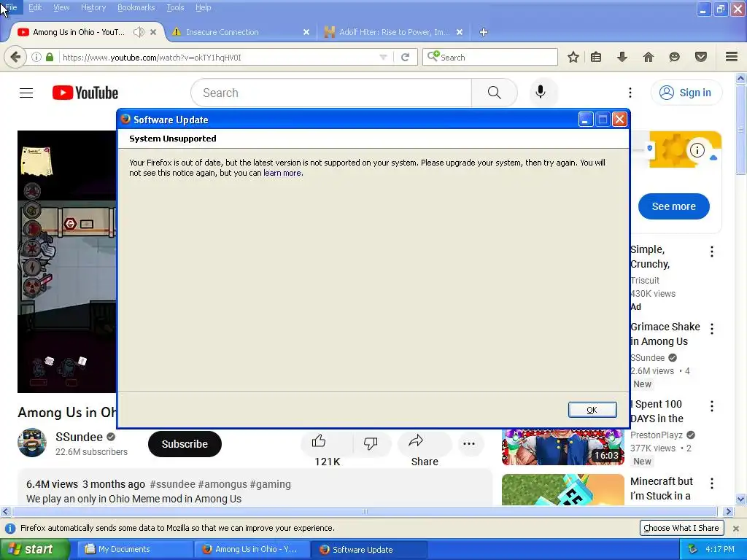747x560 pixels.
Task: Click the ad info circle icon
Action: click(697, 150)
